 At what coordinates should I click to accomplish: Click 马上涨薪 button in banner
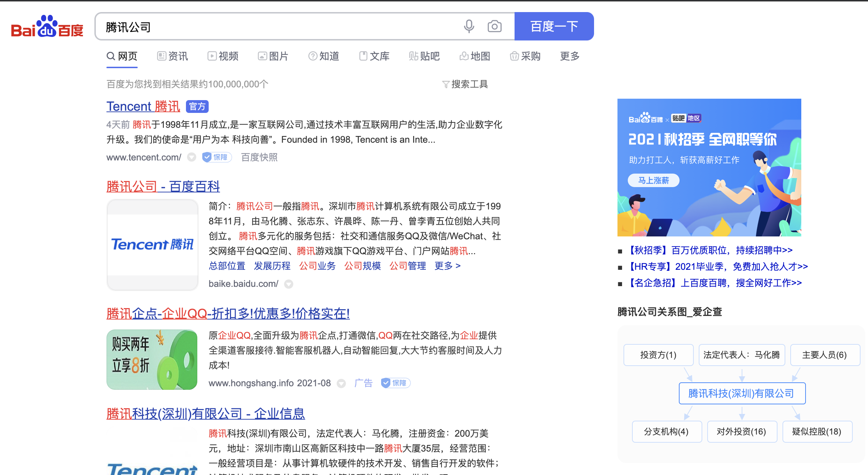(654, 180)
